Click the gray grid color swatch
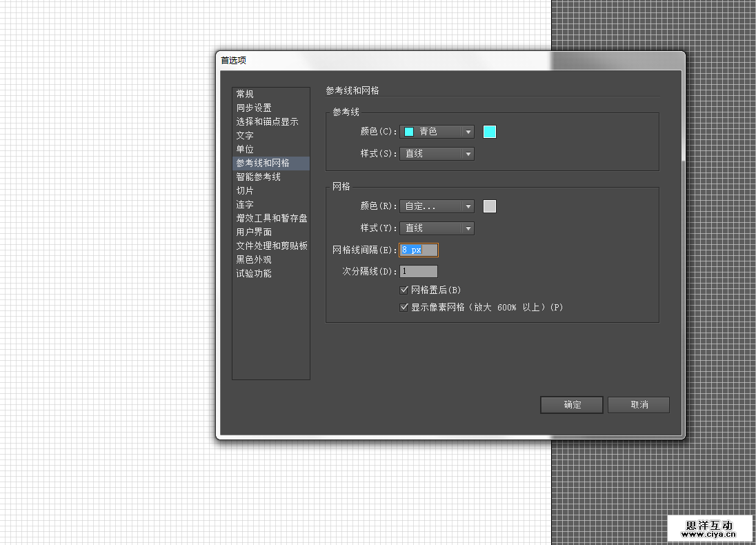 click(490, 206)
